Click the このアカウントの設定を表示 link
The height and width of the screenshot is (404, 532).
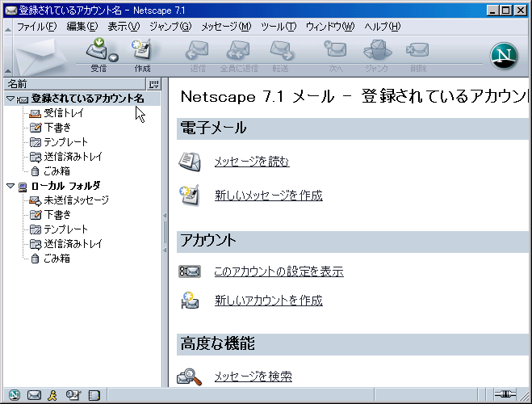pos(279,271)
